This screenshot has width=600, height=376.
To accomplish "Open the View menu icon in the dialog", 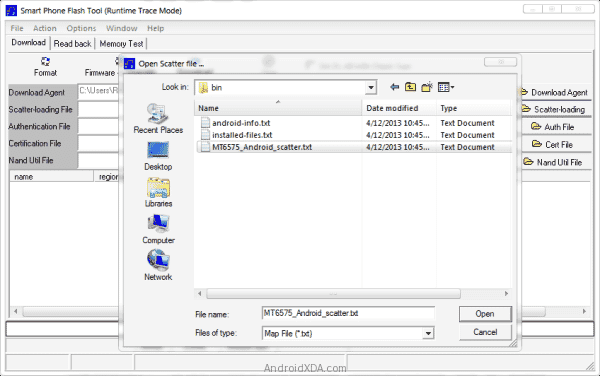I will pos(446,87).
